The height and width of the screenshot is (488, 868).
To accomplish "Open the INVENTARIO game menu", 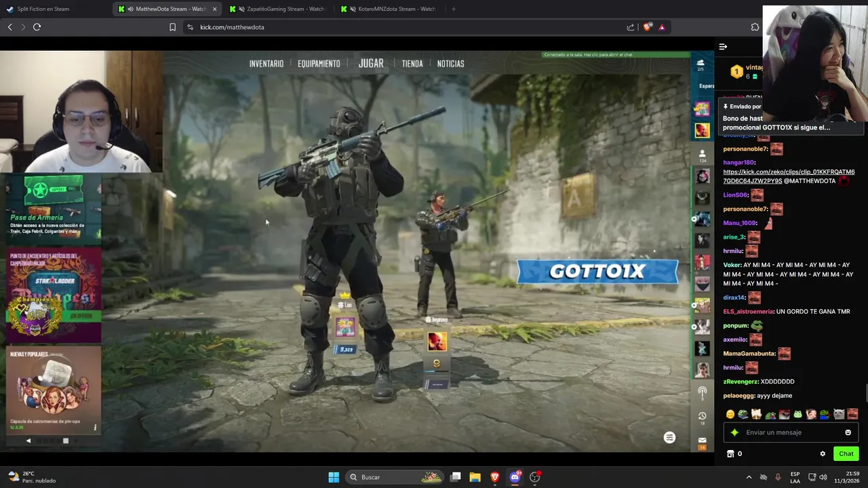I will pos(266,64).
